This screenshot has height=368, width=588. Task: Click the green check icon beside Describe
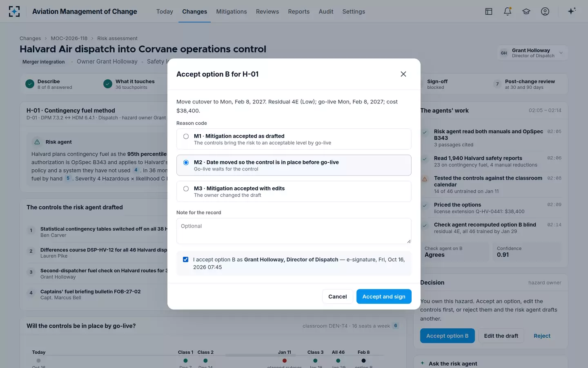[x=30, y=84]
